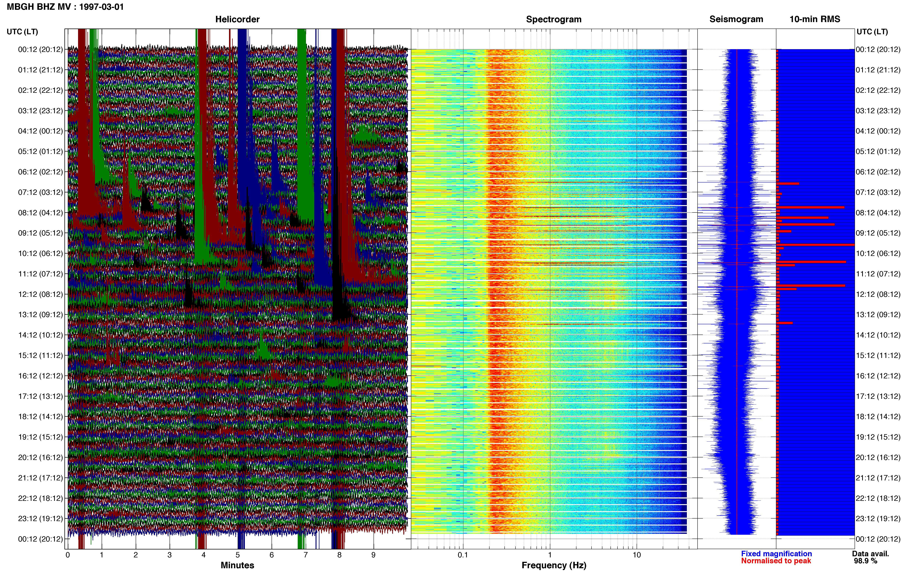Click the '10' tick on the Frequency axis
The height and width of the screenshot is (578, 924).
point(637,555)
